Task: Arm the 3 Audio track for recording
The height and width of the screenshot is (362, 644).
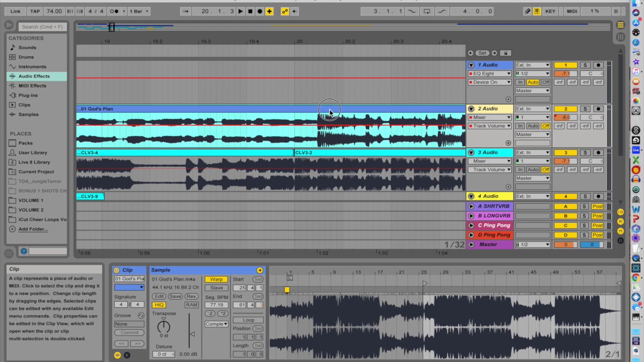Action: [x=598, y=152]
